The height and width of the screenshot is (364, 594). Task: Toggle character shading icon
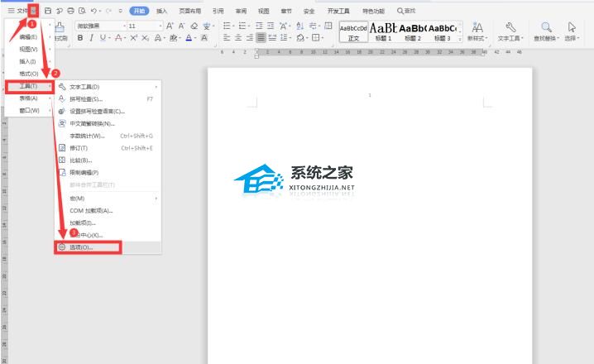click(204, 38)
